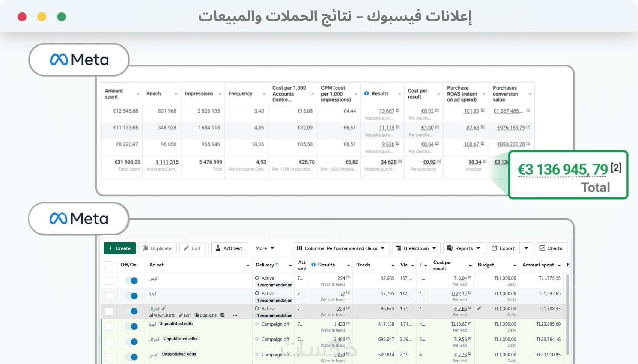Click the budget edit pencil in the TL1,708.33 row
Image resolution: width=638 pixels, height=364 pixels.
coord(479,308)
